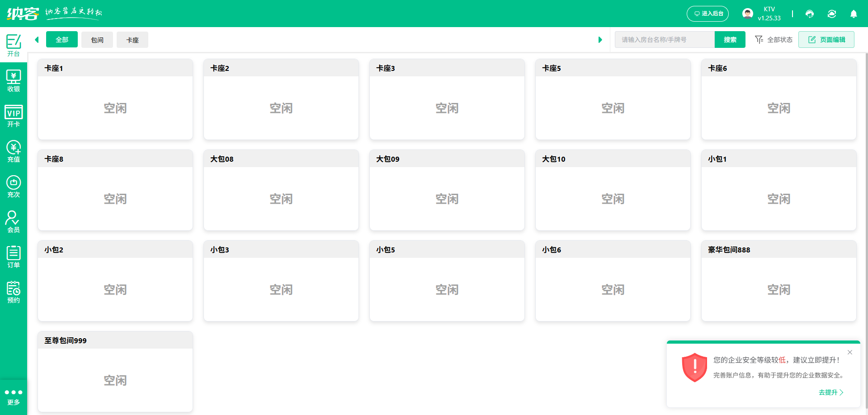Screen dimensions: 868x415
Task: Open the customer service headset icon
Action: 810,14
